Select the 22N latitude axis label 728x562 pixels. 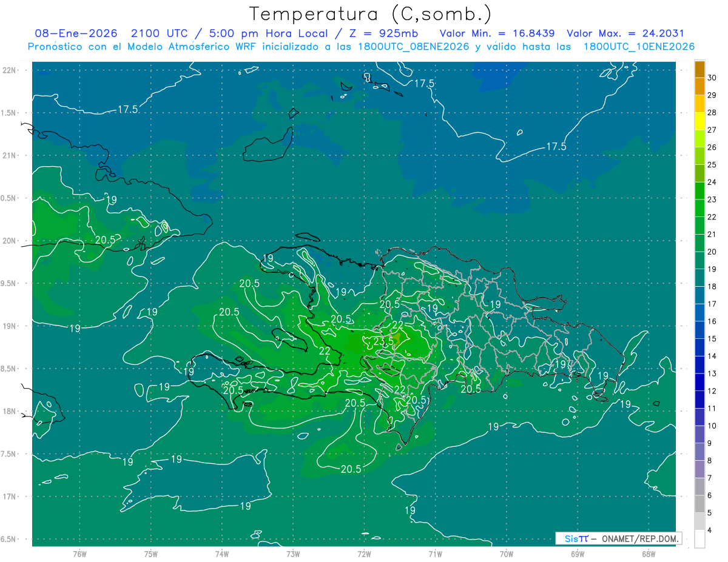(x=10, y=70)
